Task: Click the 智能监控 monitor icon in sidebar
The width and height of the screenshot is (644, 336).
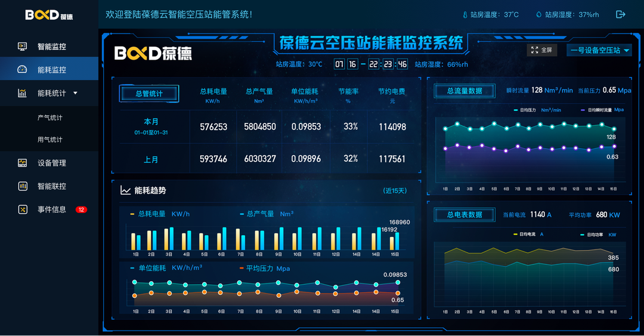Action: tap(23, 47)
